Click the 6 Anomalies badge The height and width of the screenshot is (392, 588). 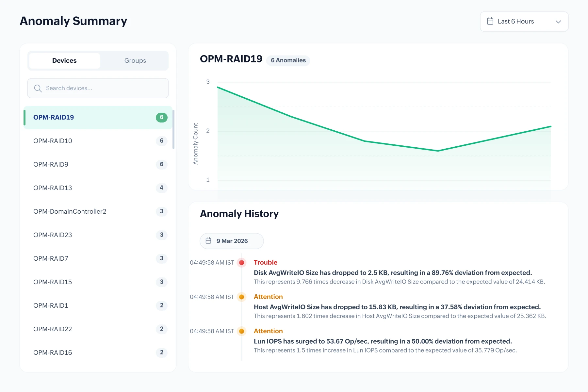coord(288,60)
